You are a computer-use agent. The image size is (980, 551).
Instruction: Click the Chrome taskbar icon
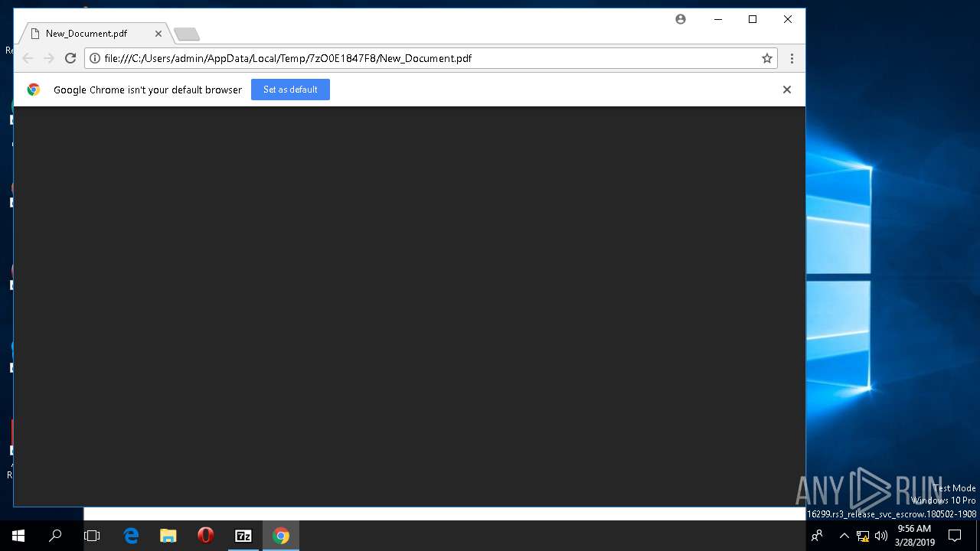(281, 536)
